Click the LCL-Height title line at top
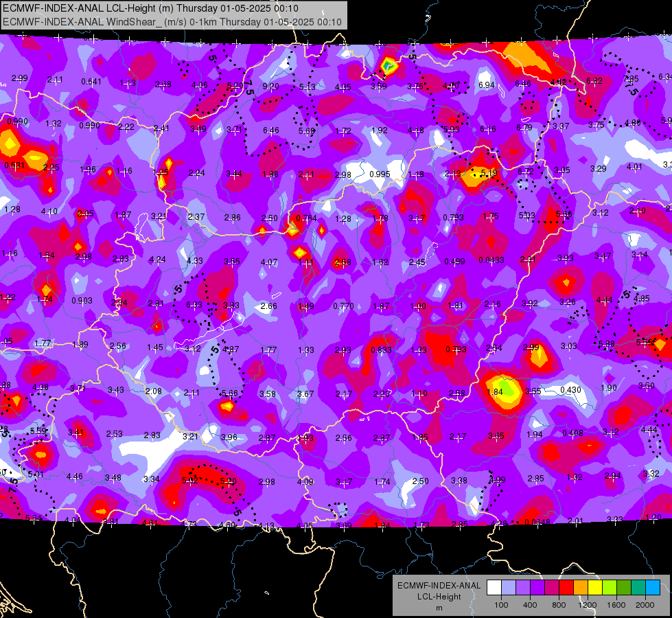This screenshot has height=618, width=672. [x=150, y=8]
